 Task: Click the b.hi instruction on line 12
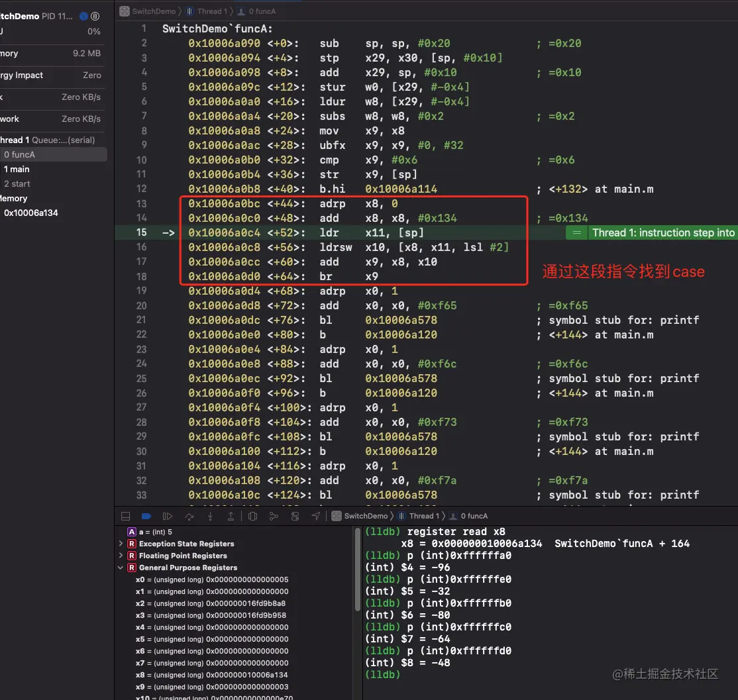[332, 189]
